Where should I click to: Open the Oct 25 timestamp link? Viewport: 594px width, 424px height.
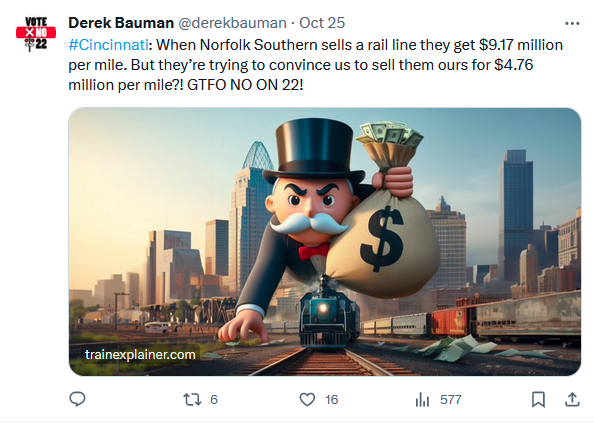322,23
